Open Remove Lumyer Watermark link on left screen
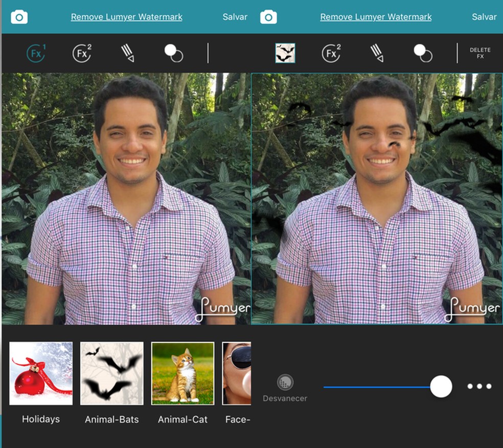 pos(126,17)
